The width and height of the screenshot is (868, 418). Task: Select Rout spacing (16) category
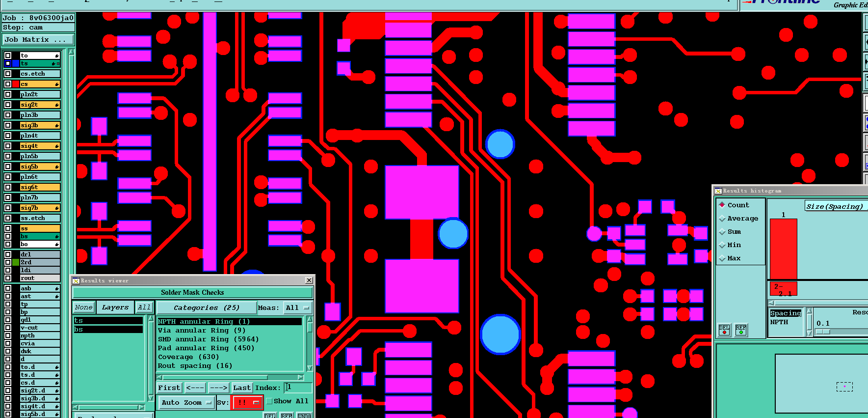click(230, 366)
